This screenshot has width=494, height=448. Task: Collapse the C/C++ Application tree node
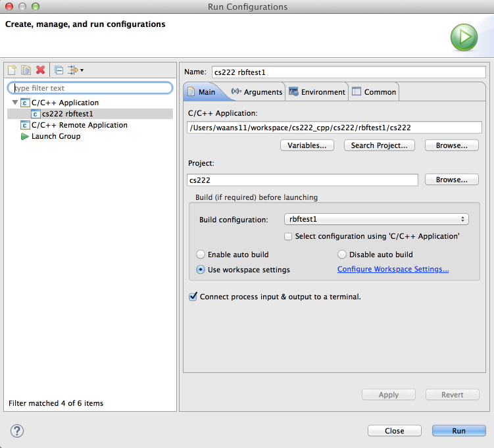click(x=14, y=103)
